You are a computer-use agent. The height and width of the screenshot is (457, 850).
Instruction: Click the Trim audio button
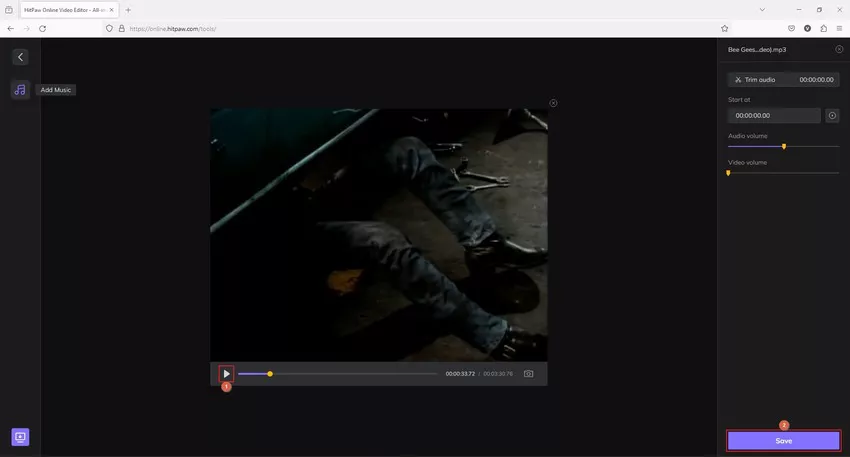coord(783,80)
